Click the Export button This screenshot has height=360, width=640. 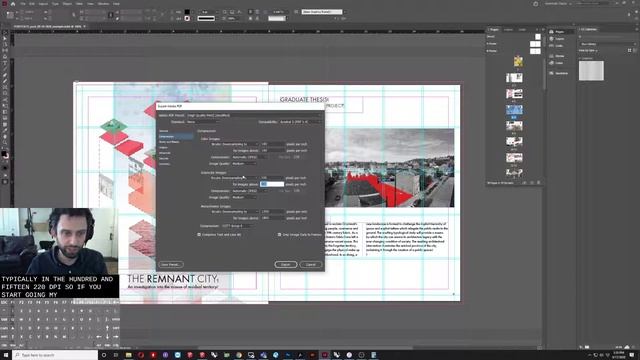pos(286,264)
